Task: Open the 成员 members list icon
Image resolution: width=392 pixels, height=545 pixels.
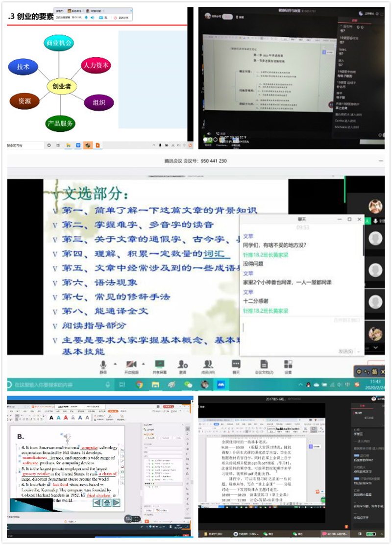Action: [x=209, y=364]
